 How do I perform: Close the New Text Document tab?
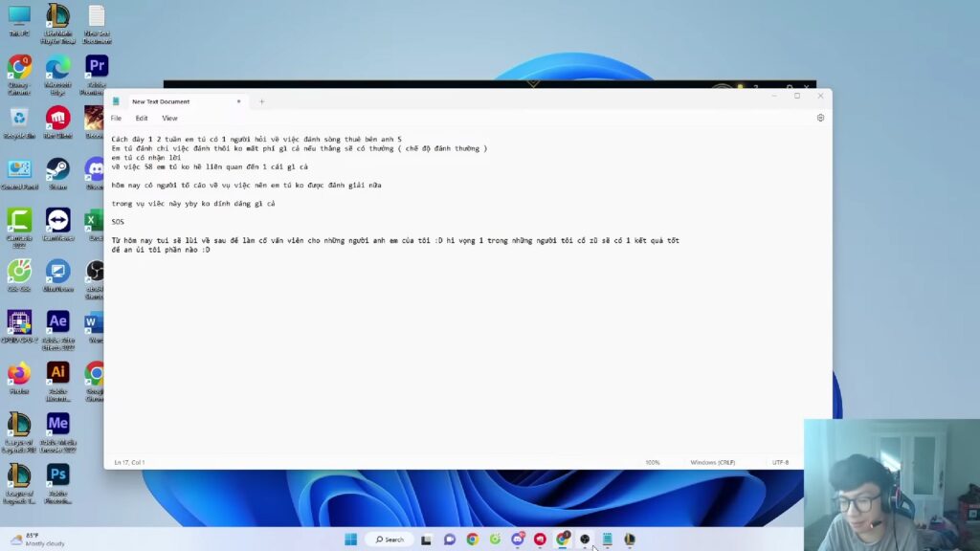pos(238,101)
